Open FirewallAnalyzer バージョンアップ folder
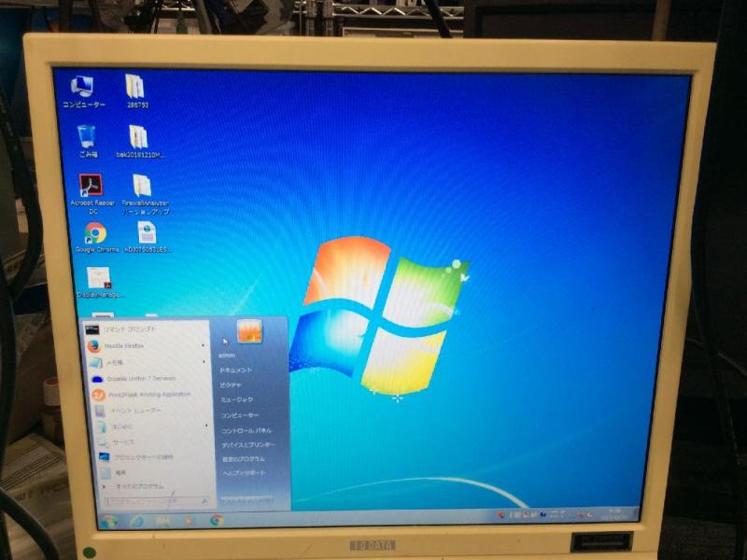The height and width of the screenshot is (560, 747). pos(146,193)
